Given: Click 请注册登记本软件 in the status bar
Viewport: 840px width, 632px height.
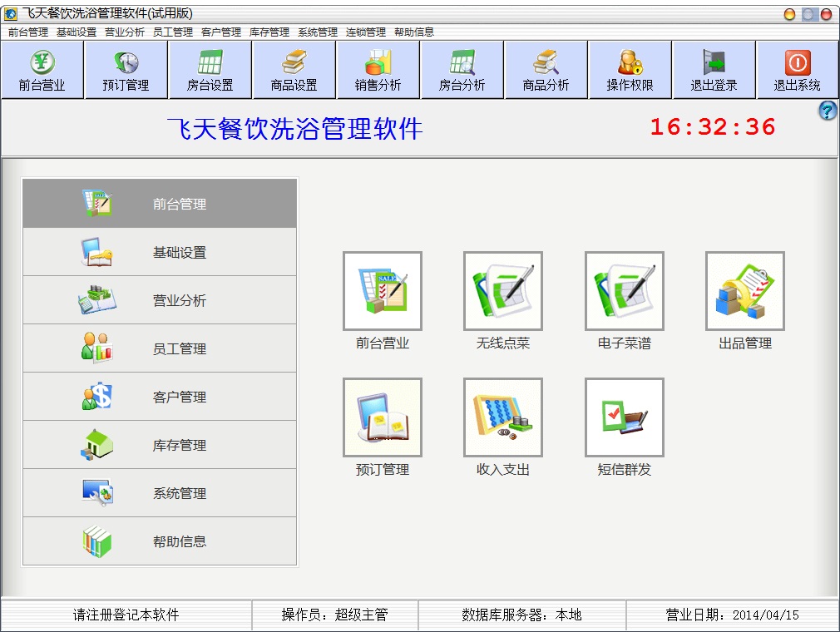Looking at the screenshot, I should 126,615.
